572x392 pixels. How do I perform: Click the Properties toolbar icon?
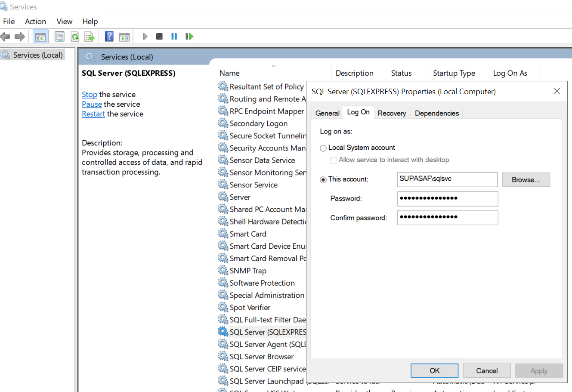(59, 37)
